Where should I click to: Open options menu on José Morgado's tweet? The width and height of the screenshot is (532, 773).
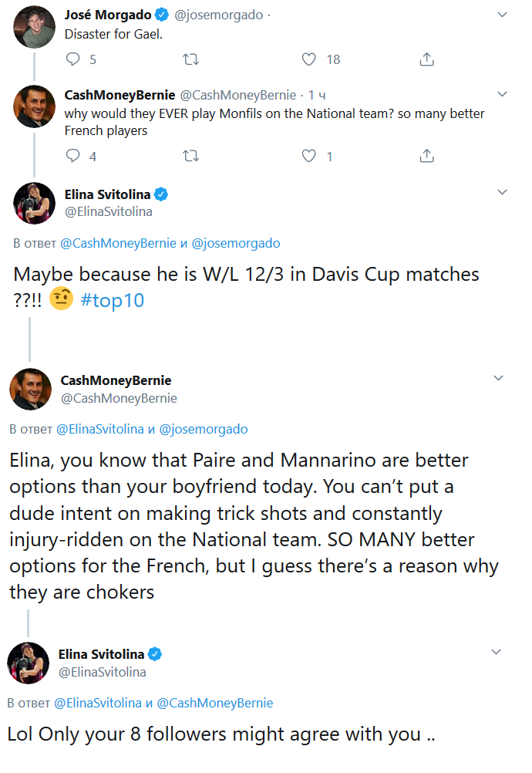point(502,15)
